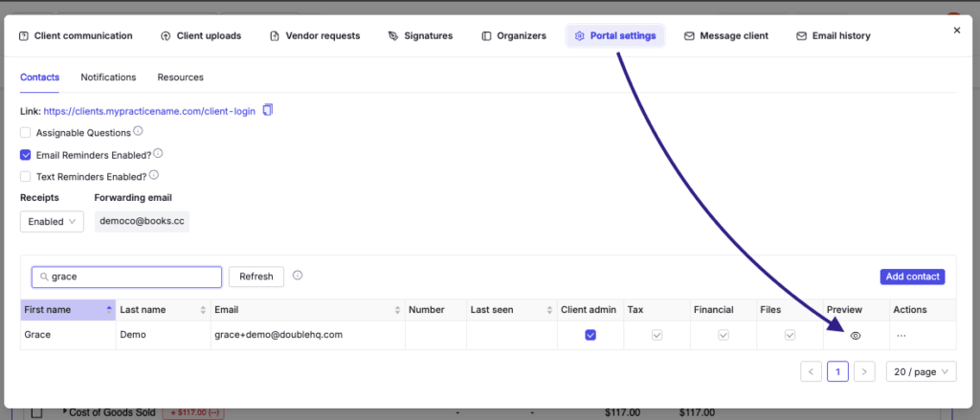Sort by Email column
The height and width of the screenshot is (420, 980).
(x=308, y=310)
